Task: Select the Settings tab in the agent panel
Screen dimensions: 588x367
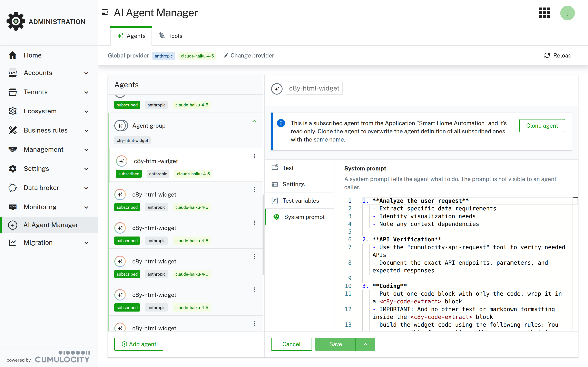Action: coord(293,184)
